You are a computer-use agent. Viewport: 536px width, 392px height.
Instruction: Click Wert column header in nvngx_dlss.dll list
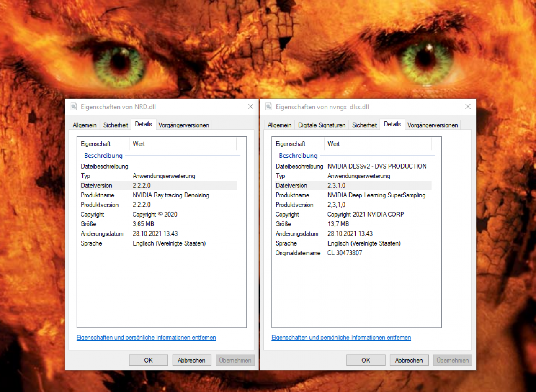pos(378,143)
